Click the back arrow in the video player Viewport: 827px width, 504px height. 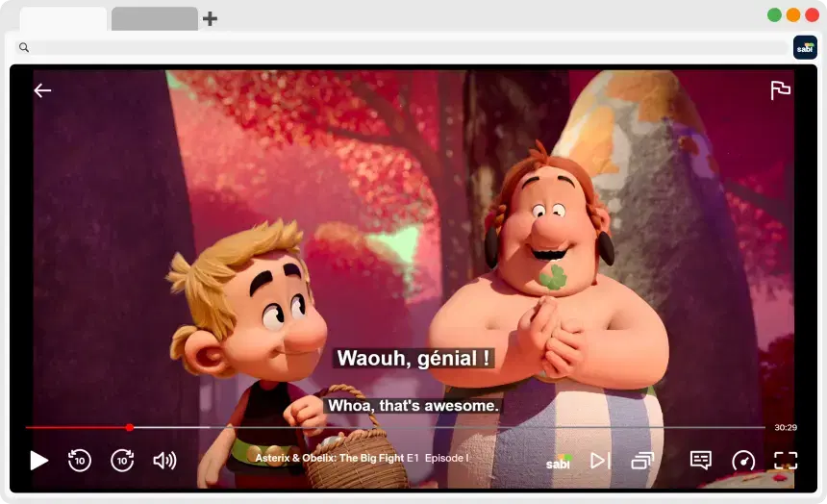tap(42, 90)
